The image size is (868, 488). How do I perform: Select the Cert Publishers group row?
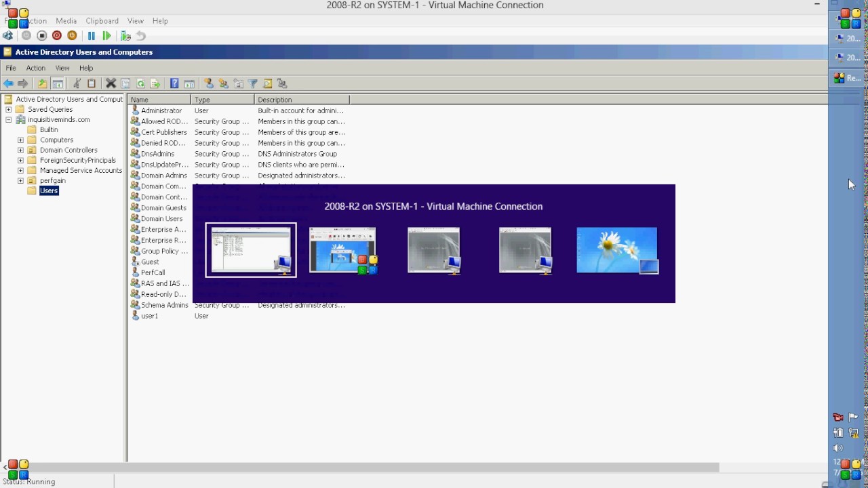(x=237, y=132)
